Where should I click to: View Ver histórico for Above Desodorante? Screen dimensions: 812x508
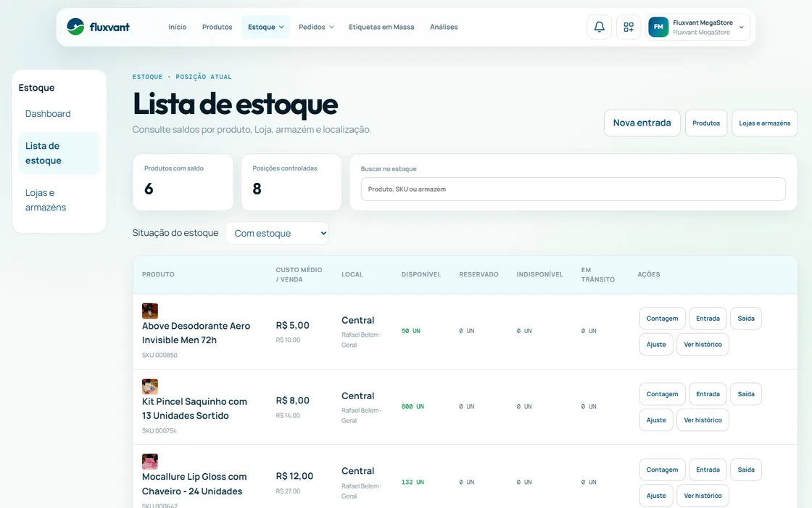[x=703, y=344]
